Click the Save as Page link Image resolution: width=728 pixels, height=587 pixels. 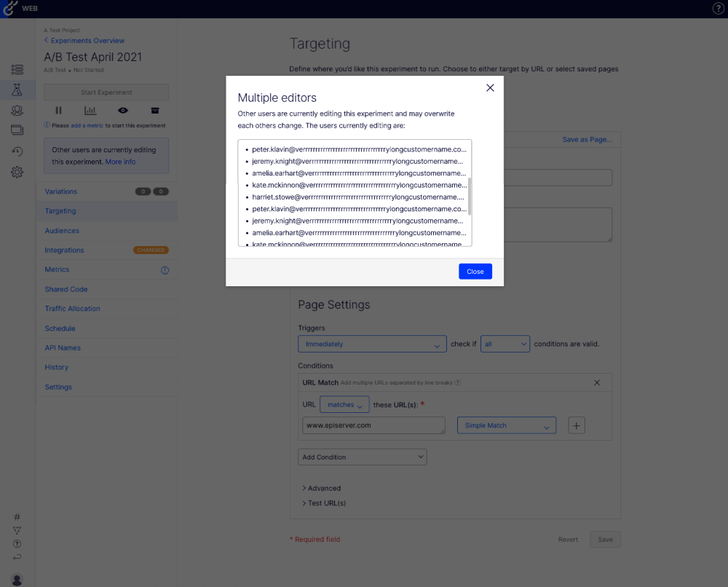pyautogui.click(x=587, y=139)
